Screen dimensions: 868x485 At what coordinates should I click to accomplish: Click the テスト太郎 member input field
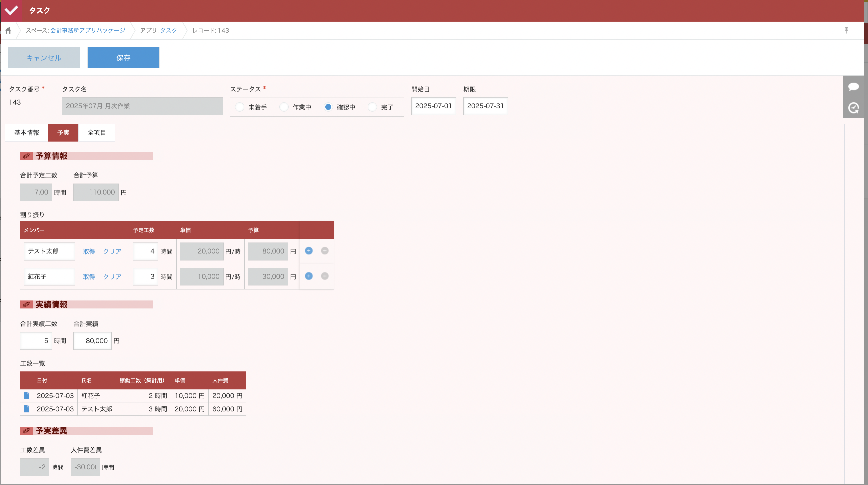50,251
